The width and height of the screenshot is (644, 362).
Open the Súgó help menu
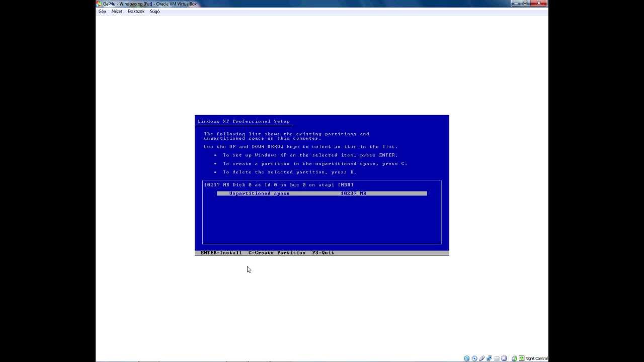[x=154, y=11]
